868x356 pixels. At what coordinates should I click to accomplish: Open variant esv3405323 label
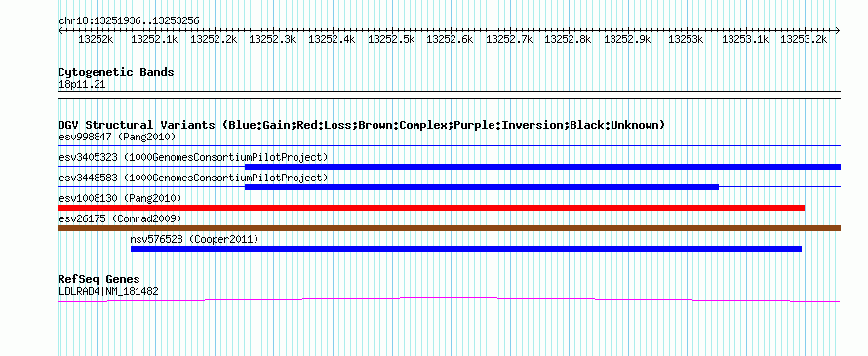coord(193,157)
